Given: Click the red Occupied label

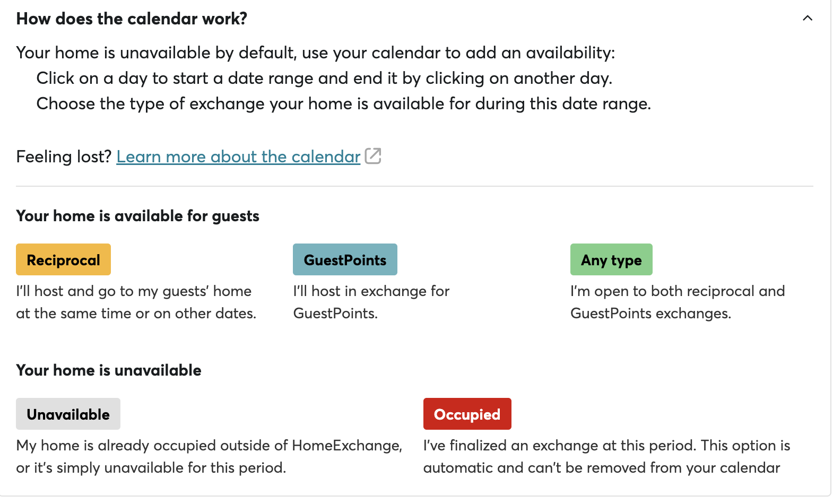Looking at the screenshot, I should coord(467,414).
